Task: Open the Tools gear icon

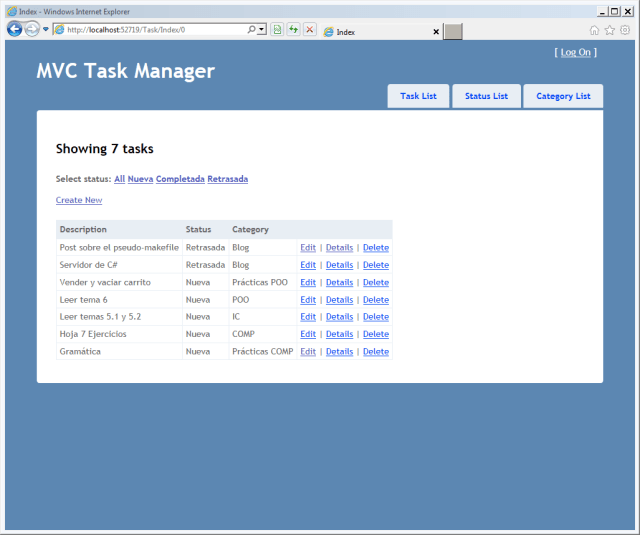Action: (x=625, y=30)
